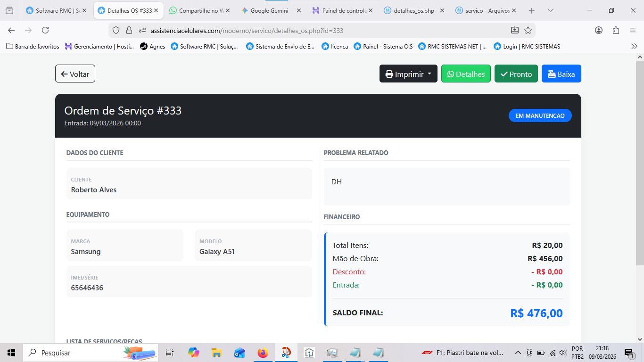Open Firefox from the Windows taskbar
This screenshot has width=644, height=362.
point(263,353)
